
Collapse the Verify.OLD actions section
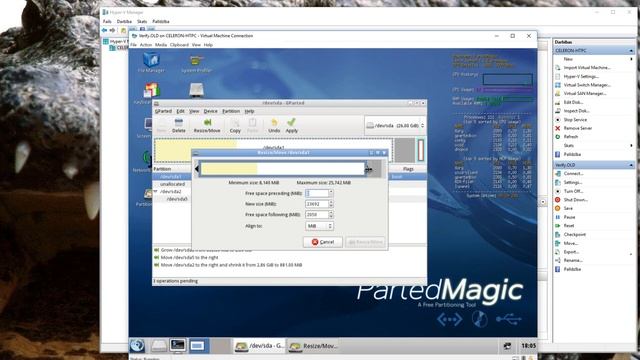[631, 165]
